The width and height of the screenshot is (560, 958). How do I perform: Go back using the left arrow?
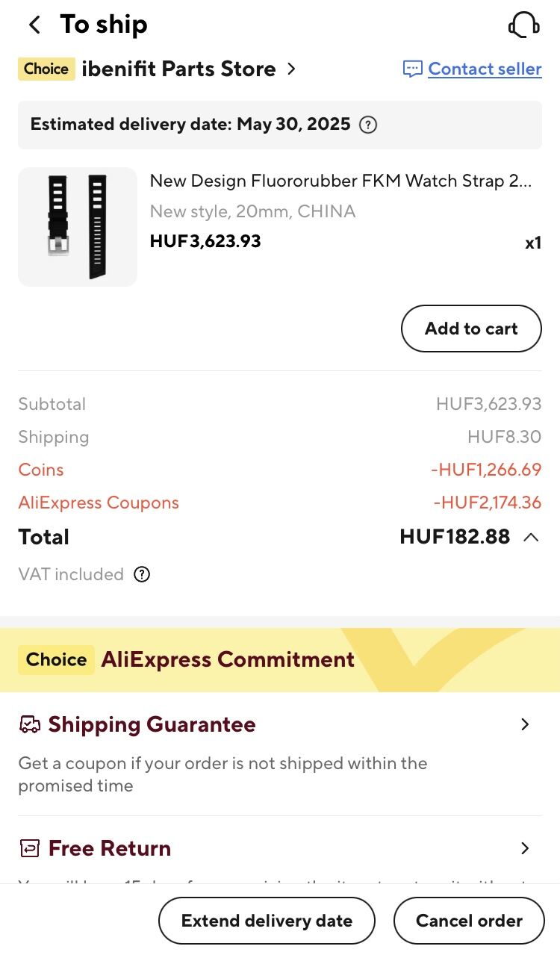click(x=34, y=25)
